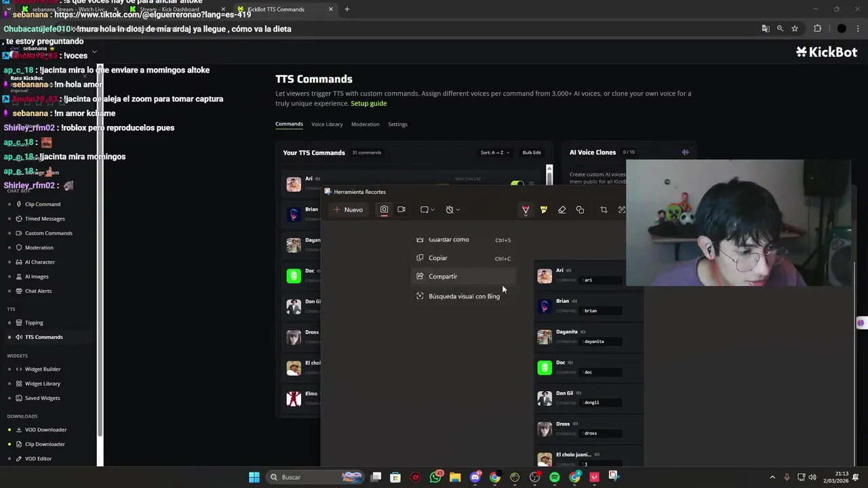Bookmark this page with the star icon
This screenshot has height=488, width=868.
pyautogui.click(x=795, y=28)
